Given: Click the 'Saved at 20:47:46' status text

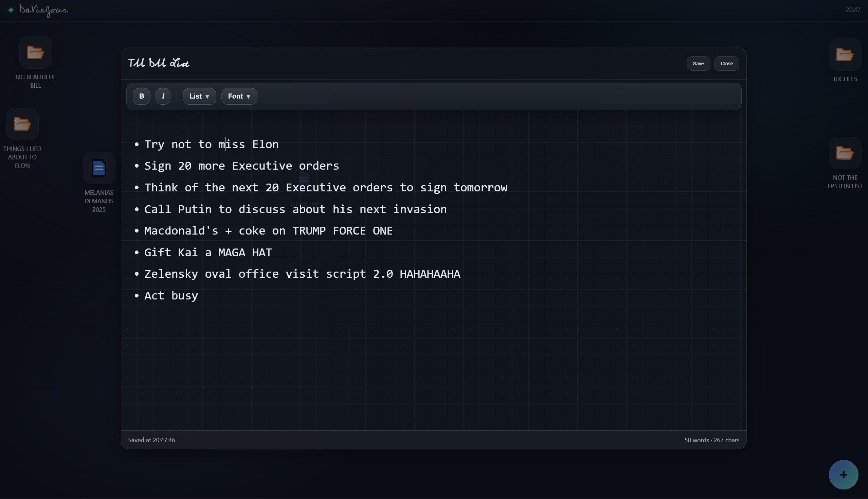Looking at the screenshot, I should click(x=151, y=440).
